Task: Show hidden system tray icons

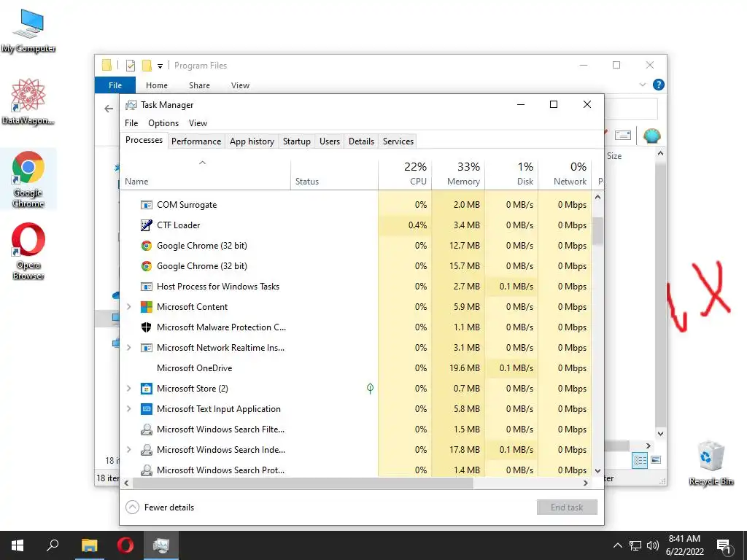Action: point(617,545)
